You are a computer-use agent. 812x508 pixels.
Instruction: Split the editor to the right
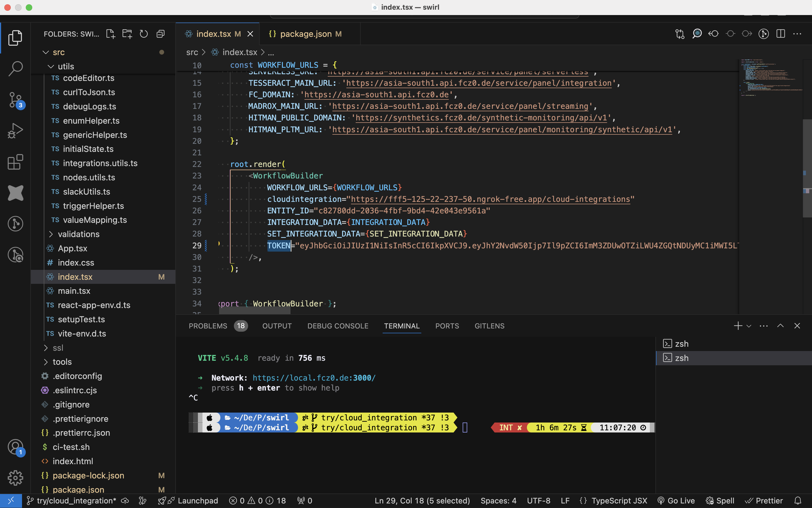point(781,34)
